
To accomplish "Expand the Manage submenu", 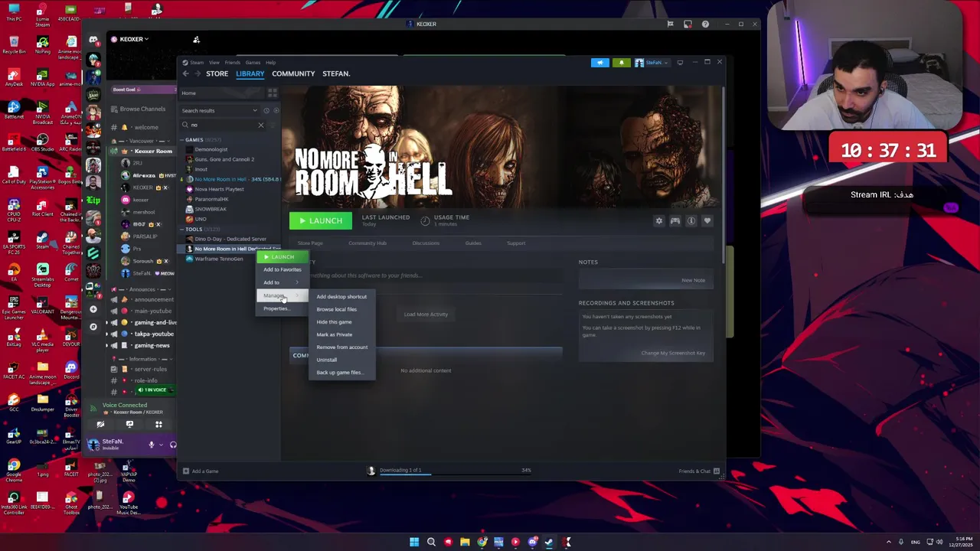I will coord(282,295).
